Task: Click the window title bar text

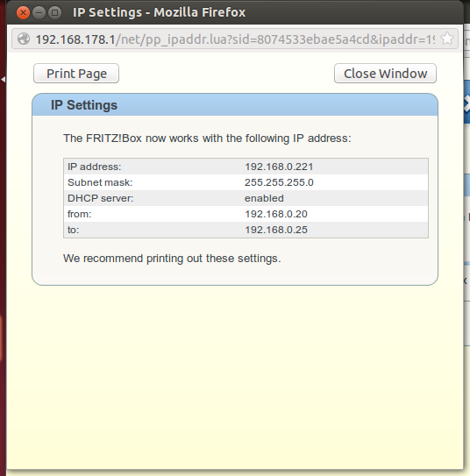Action: [159, 13]
